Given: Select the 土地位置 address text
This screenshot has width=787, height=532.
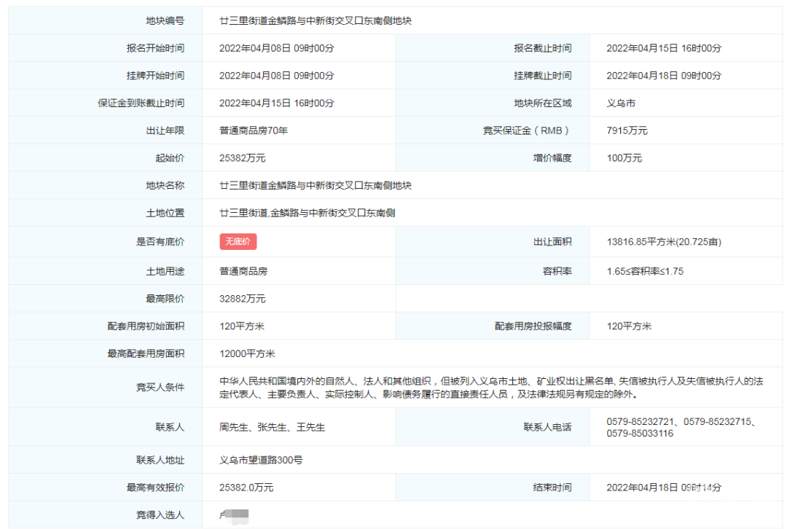Looking at the screenshot, I should coord(308,214).
